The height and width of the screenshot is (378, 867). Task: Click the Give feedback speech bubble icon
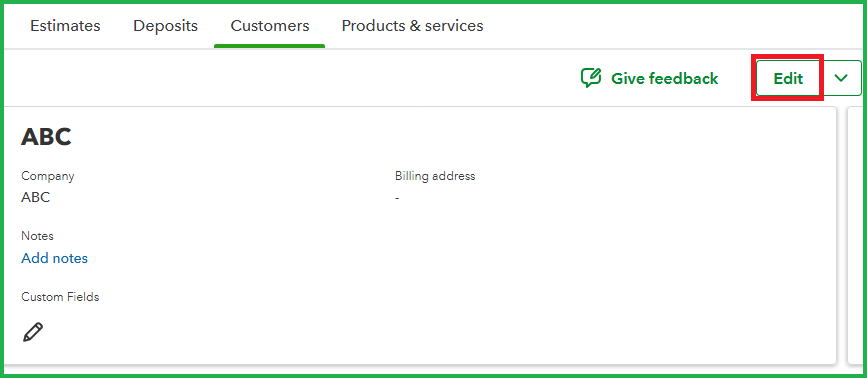pos(591,78)
